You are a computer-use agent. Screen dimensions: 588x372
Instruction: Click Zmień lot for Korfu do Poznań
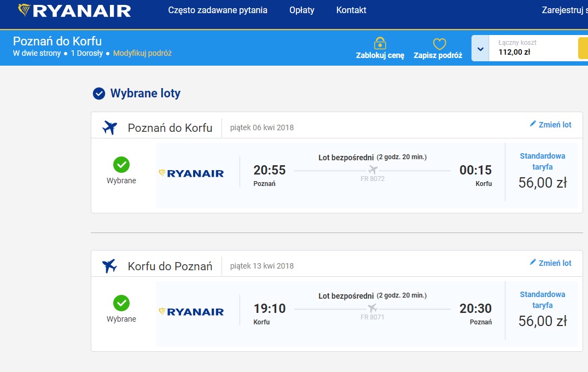555,263
